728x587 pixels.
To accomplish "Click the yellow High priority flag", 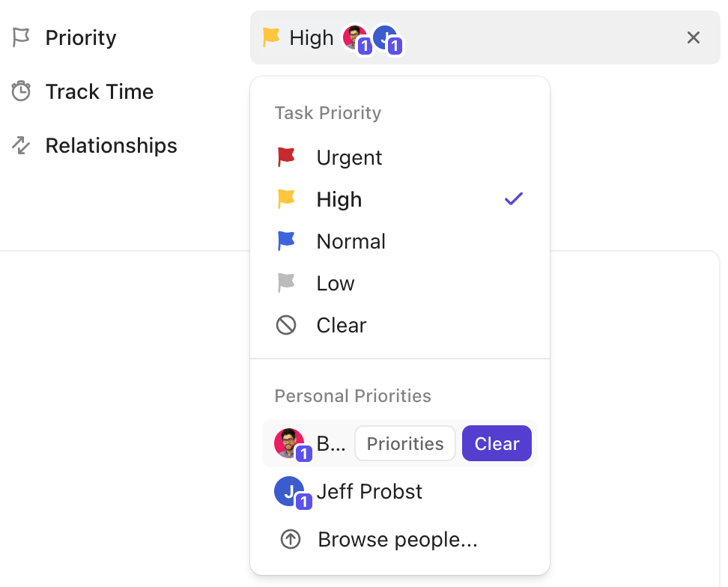I will (286, 198).
